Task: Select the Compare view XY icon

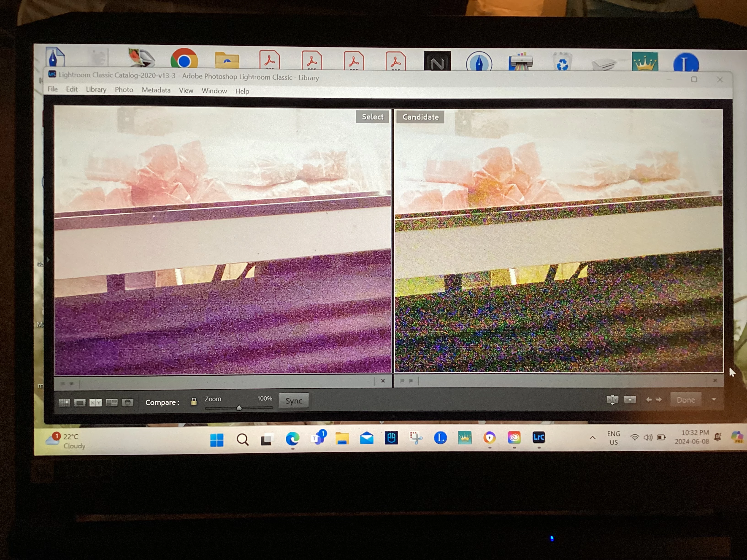Action: pyautogui.click(x=95, y=402)
